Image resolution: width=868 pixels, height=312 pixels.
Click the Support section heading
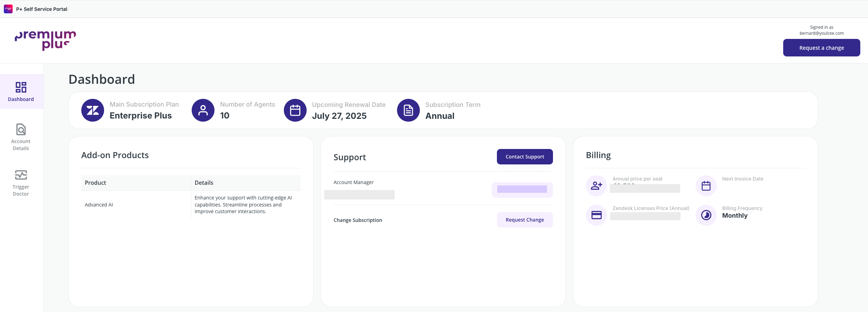point(350,157)
